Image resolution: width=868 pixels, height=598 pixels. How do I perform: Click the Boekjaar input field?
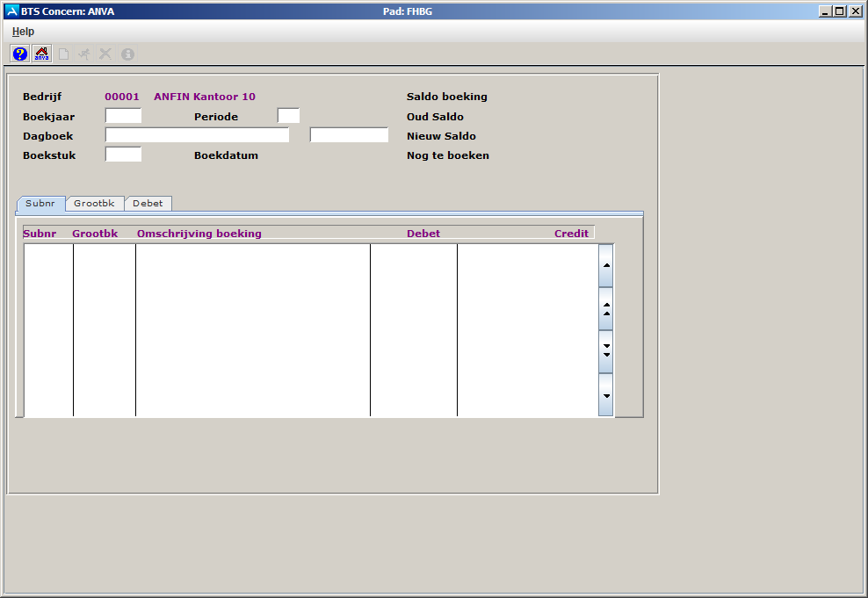[123, 116]
